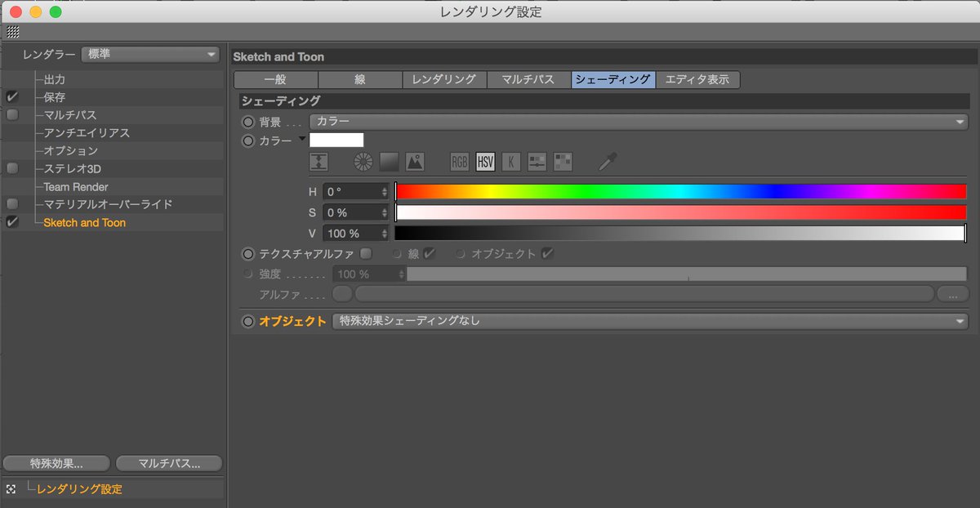Click the white カラー swatch
The image size is (980, 508).
point(336,140)
